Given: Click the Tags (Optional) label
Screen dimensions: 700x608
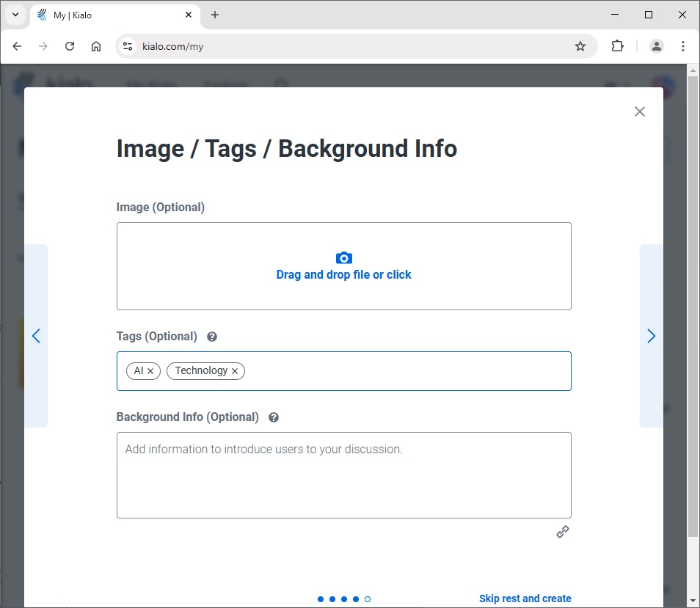Looking at the screenshot, I should click(x=157, y=337).
